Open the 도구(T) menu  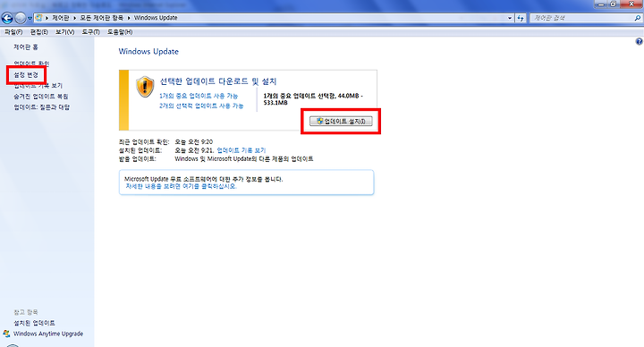[x=90, y=32]
